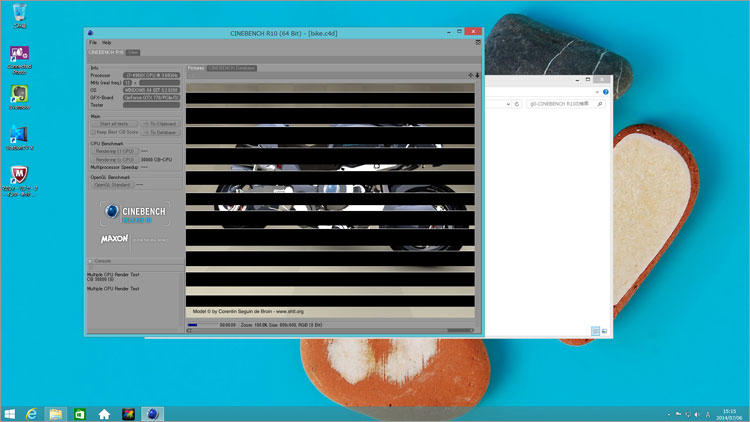The image size is (750, 422).
Task: Open the File menu in CINEBENCH
Action: coord(93,43)
